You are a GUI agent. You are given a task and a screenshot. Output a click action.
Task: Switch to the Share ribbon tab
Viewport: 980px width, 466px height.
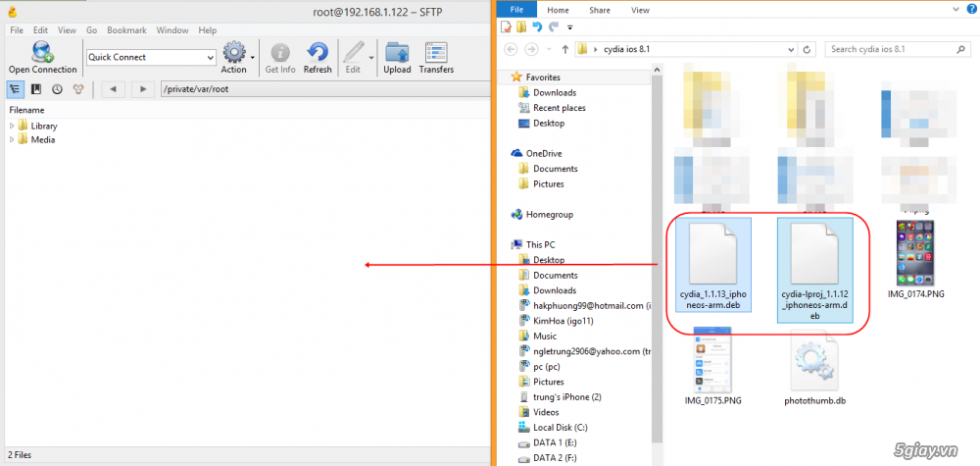600,10
